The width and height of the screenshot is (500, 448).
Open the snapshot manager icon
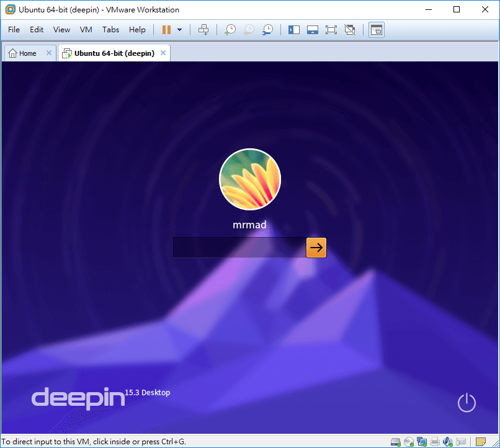point(268,30)
